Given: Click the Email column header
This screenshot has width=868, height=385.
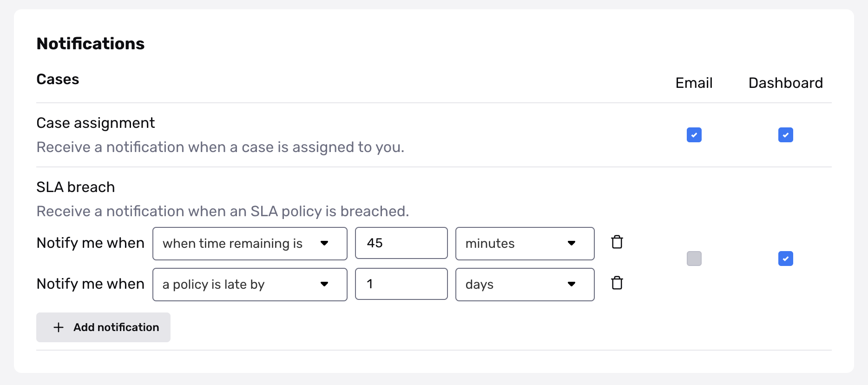Looking at the screenshot, I should pyautogui.click(x=693, y=83).
